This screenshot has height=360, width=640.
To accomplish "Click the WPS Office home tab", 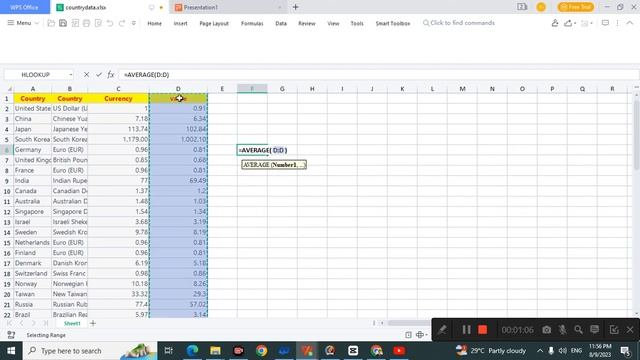I will [24, 7].
